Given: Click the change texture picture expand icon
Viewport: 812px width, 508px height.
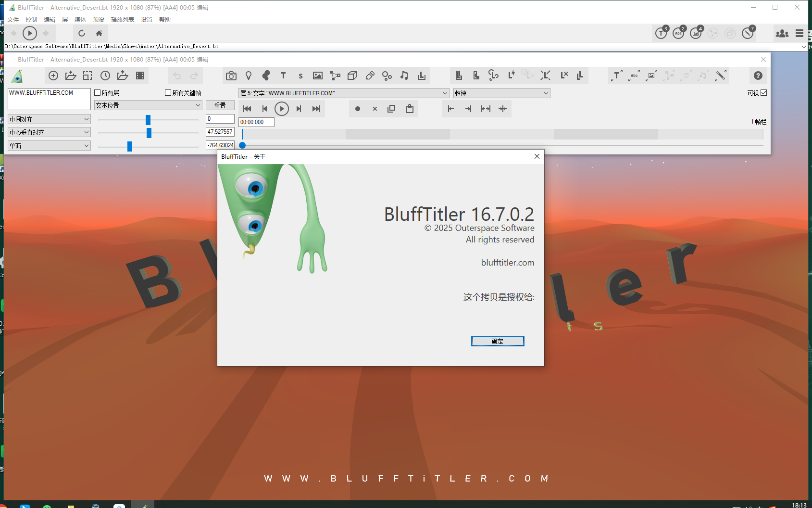Looking at the screenshot, I should tap(651, 76).
